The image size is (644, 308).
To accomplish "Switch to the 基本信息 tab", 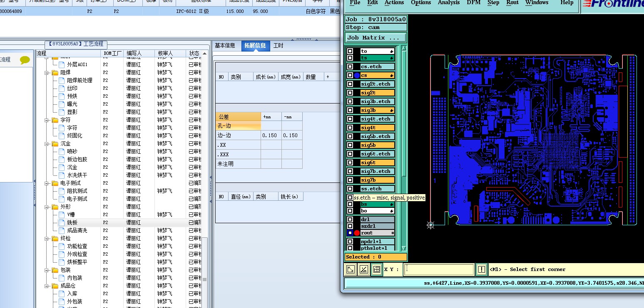I will point(225,46).
